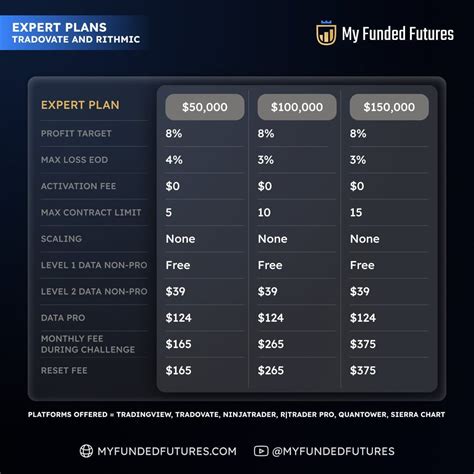Click the globe icon beside the website address
This screenshot has height=474, width=474.
point(86,451)
